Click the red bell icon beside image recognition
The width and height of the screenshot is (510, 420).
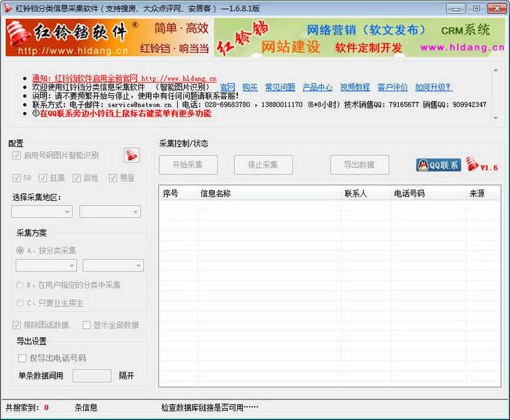pyautogui.click(x=132, y=155)
